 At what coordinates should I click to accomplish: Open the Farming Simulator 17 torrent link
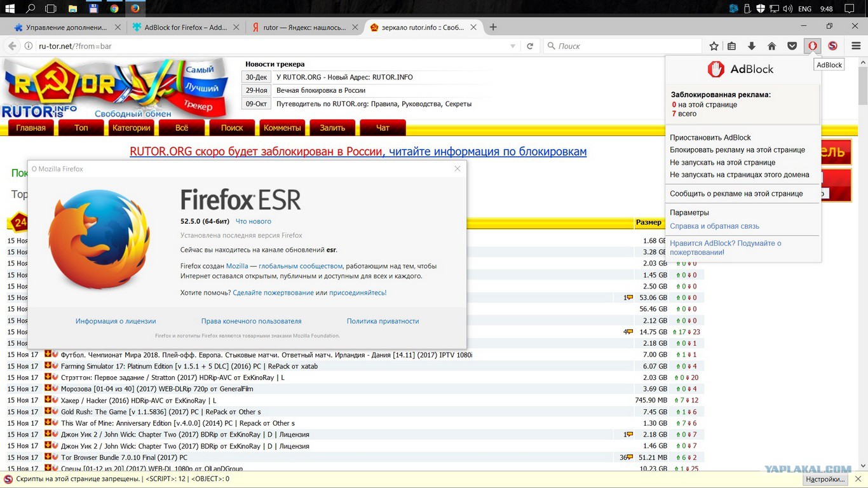click(189, 366)
